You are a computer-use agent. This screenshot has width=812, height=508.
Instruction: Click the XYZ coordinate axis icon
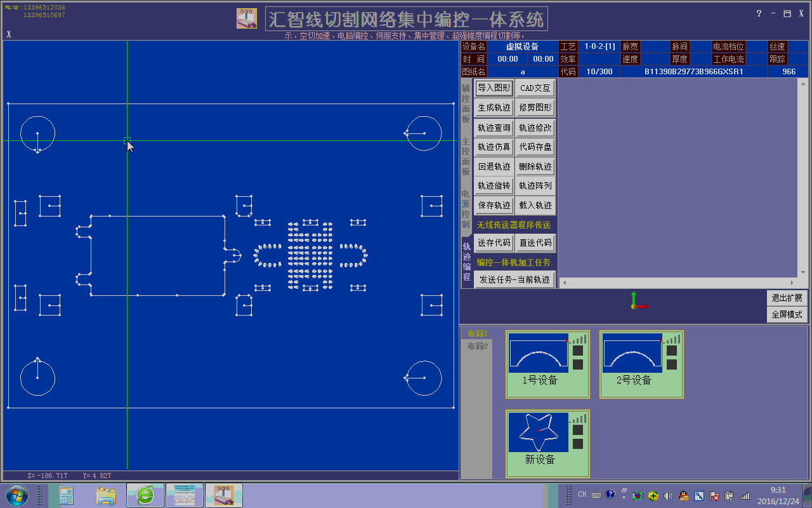636,301
